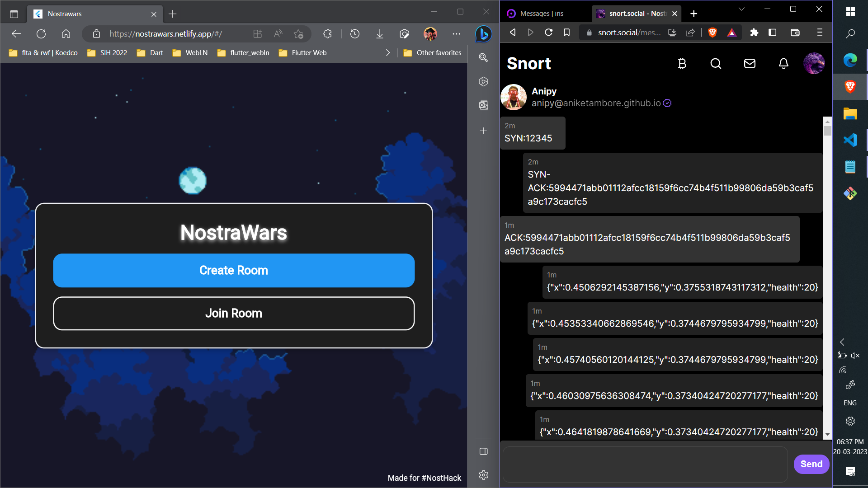868x488 pixels.
Task: Open Visual Studio Code from taskbar
Action: 850,140
